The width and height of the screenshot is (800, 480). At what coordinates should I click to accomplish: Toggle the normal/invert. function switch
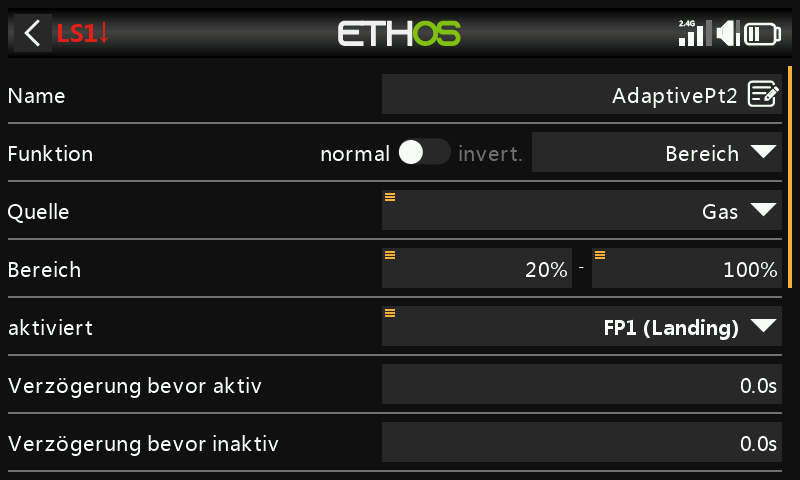tap(424, 153)
